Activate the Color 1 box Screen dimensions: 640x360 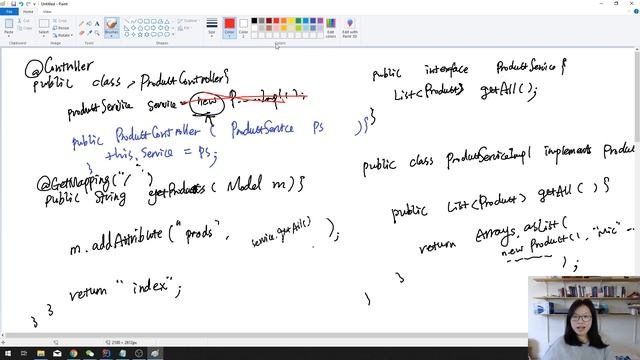tap(229, 28)
